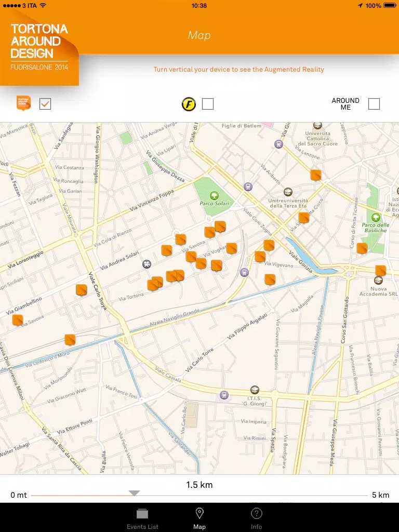Tap event pin above Nuova Accademia SRL
The width and height of the screenshot is (399, 532).
click(x=381, y=271)
